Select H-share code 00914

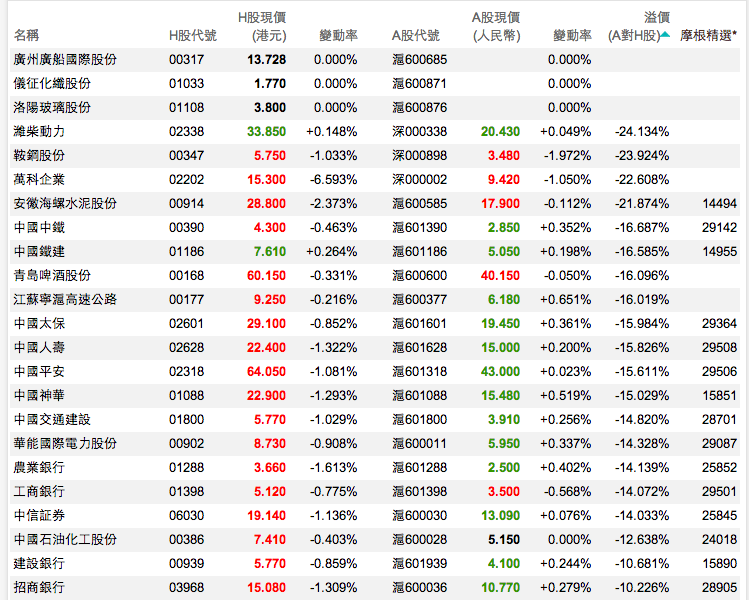[x=186, y=204]
